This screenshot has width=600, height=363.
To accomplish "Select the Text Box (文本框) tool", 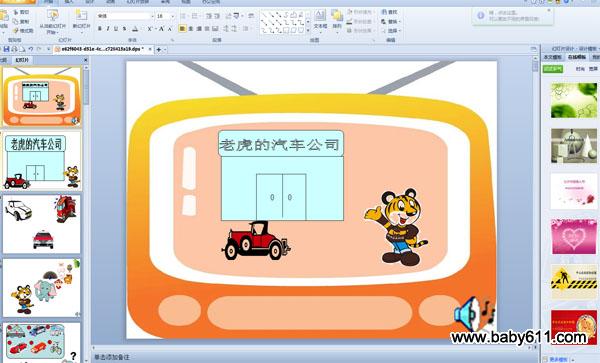I will 320,20.
